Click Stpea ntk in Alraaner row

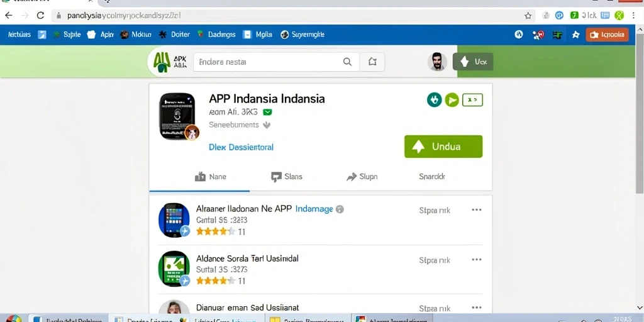[x=435, y=211]
